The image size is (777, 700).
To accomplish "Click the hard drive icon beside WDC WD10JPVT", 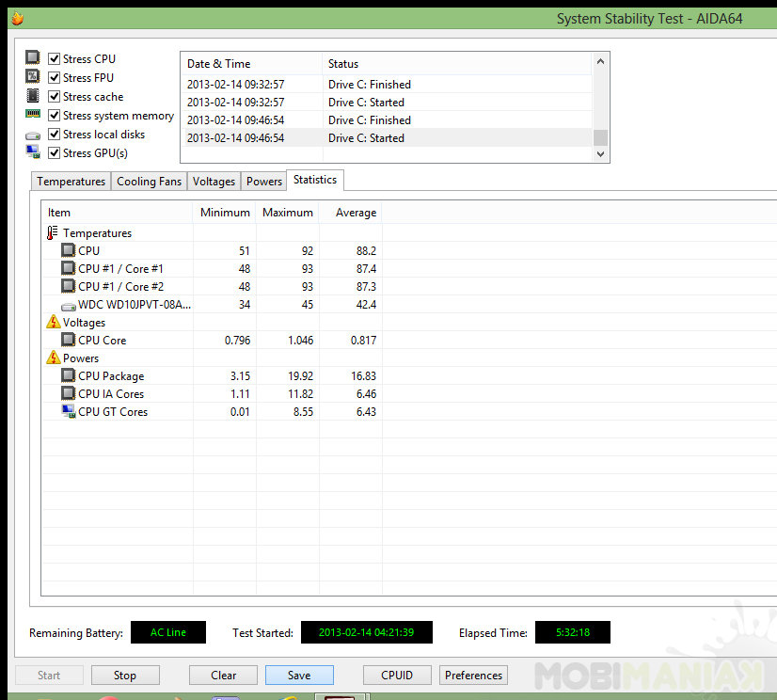I will point(69,307).
